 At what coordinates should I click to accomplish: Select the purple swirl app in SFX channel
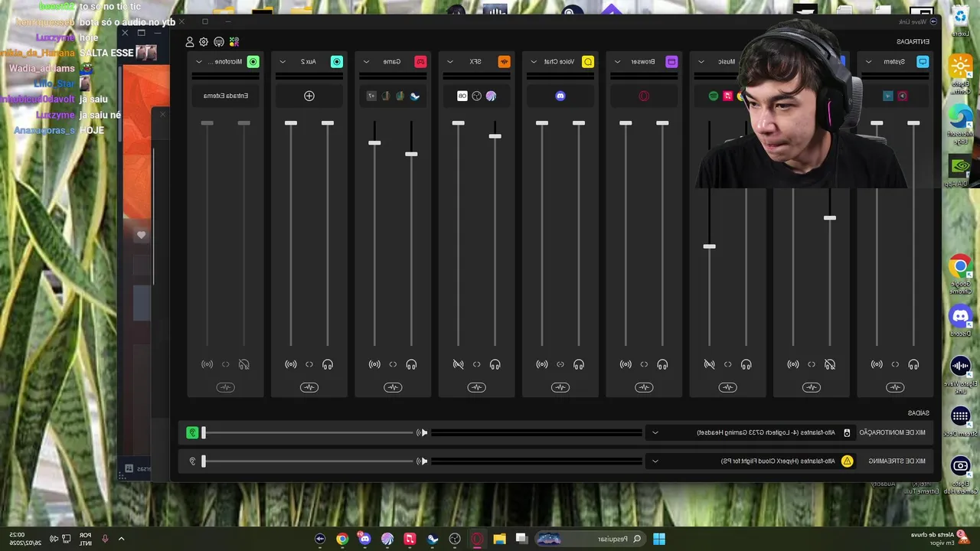[491, 96]
